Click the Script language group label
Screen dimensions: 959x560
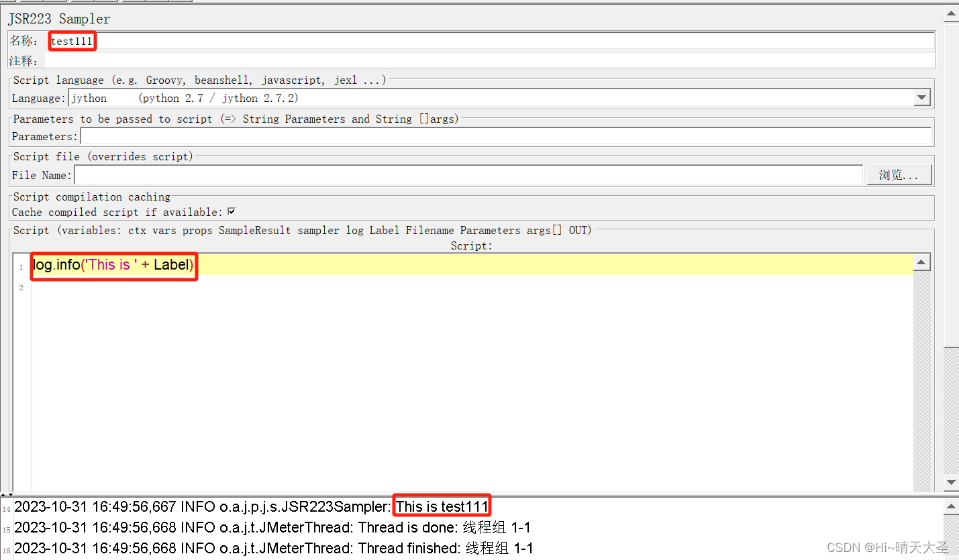click(x=200, y=80)
